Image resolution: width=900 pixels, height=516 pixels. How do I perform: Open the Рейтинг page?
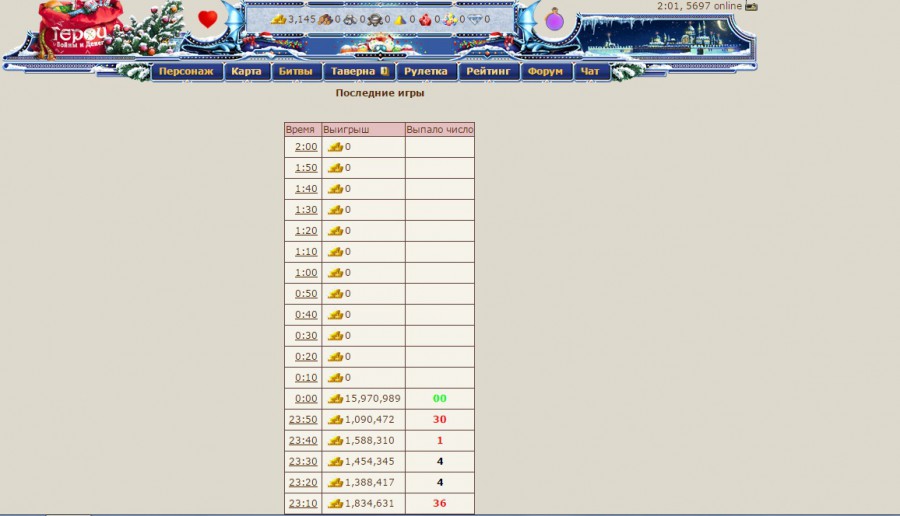point(488,72)
